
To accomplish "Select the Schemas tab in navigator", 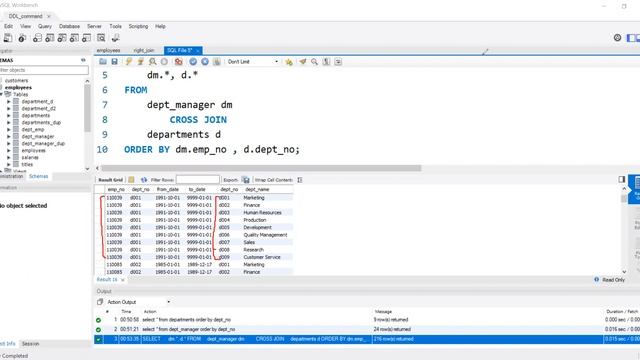I will pos(38,176).
